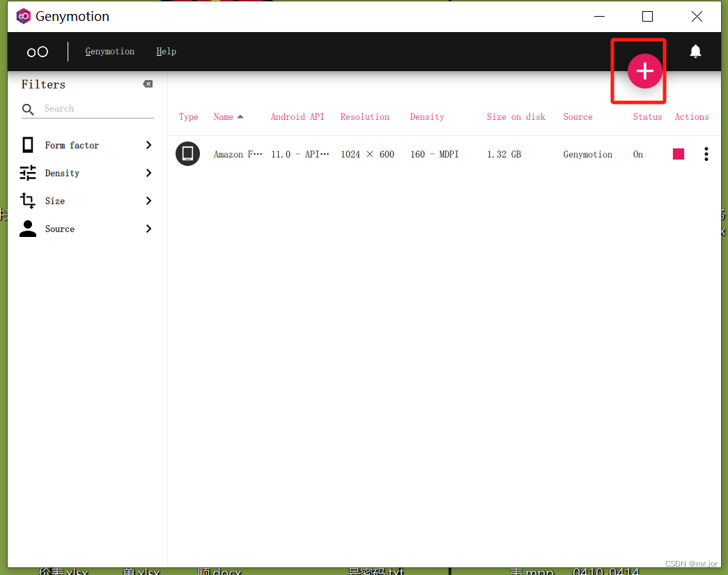Click the Genymotion logo icon in toolbar

click(37, 52)
